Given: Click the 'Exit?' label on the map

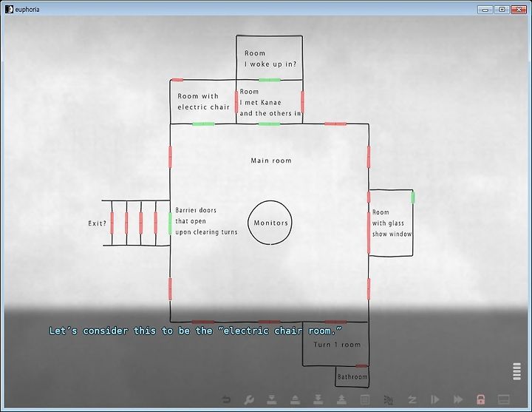Looking at the screenshot, I should (x=97, y=223).
